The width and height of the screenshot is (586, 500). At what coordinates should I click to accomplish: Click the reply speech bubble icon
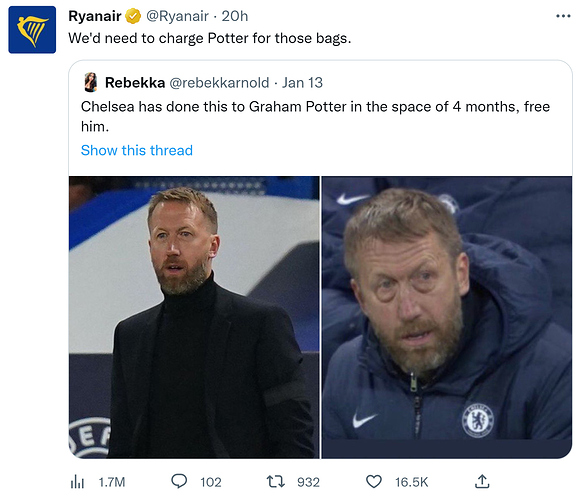[x=179, y=481]
